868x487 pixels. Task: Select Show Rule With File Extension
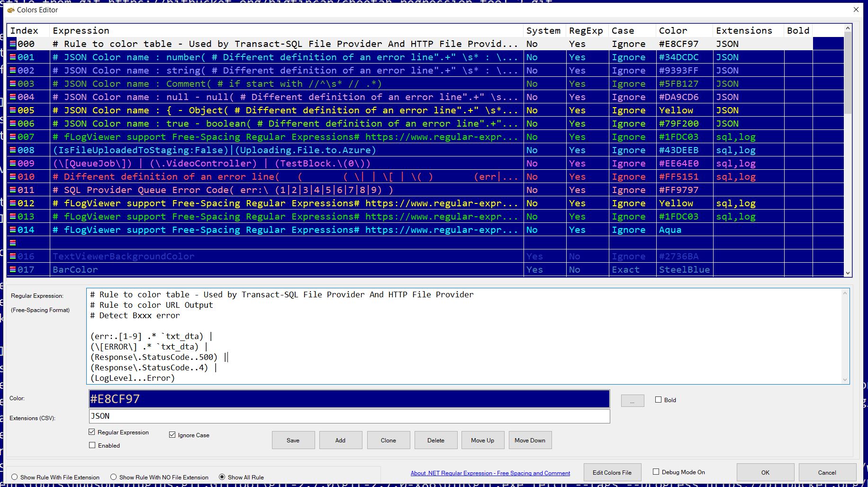(15, 477)
